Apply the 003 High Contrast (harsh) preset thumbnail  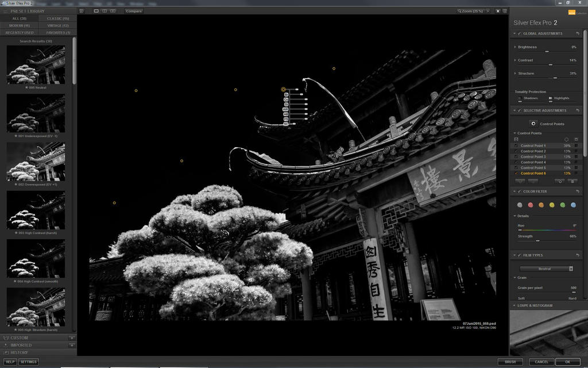[x=36, y=210]
